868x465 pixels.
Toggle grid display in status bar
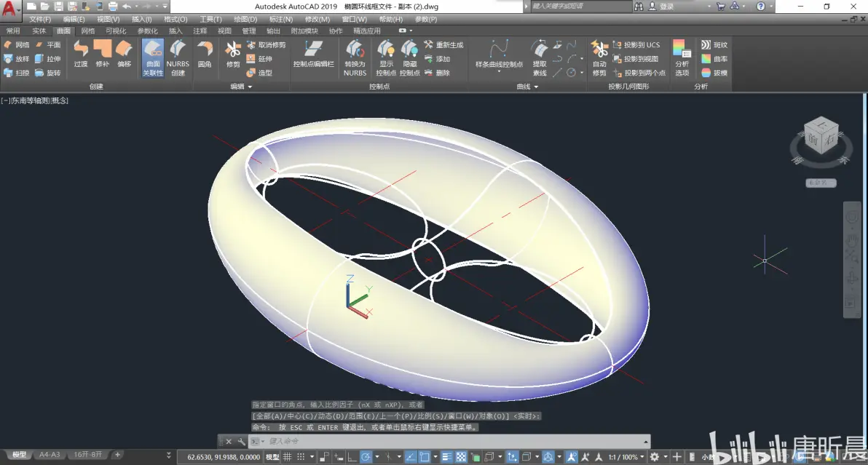point(288,457)
